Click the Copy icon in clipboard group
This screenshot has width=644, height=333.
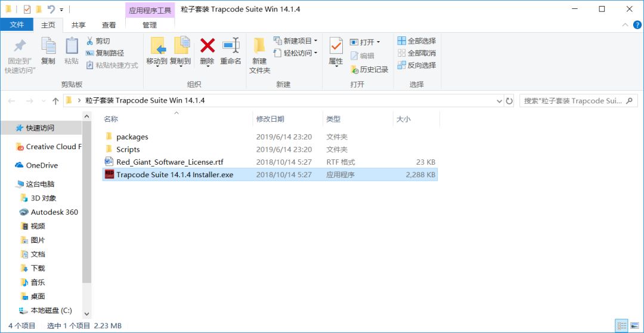point(48,46)
